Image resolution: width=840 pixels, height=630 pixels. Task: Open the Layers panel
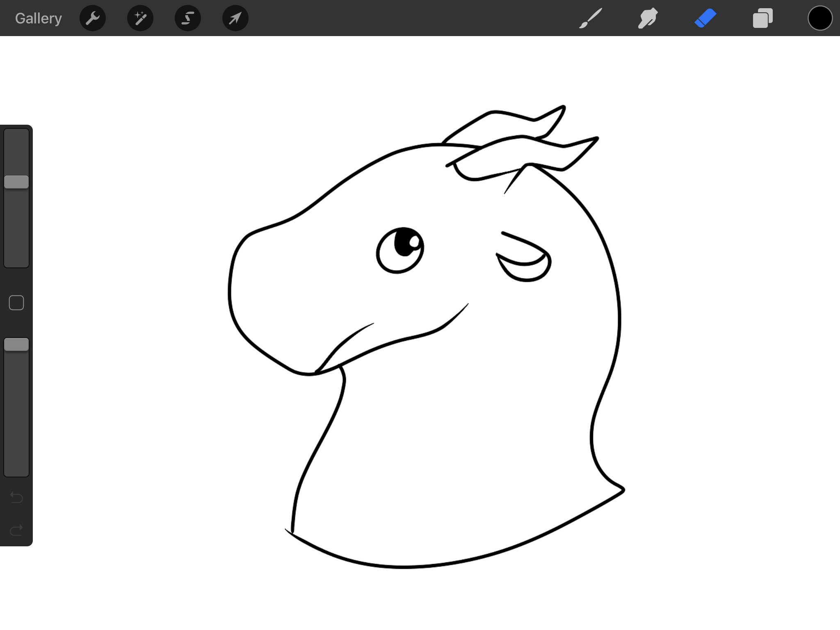(763, 18)
